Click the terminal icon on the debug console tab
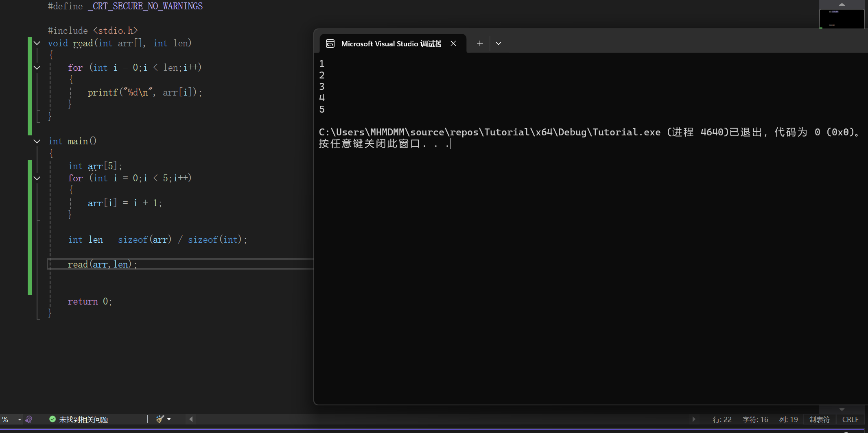Screen dimensions: 868x433 330,44
